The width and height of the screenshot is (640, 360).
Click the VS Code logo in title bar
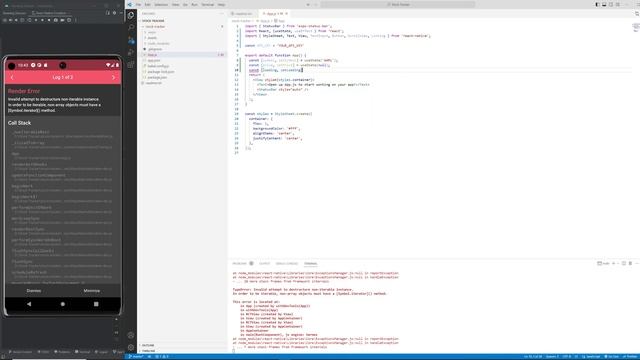coord(130,4)
